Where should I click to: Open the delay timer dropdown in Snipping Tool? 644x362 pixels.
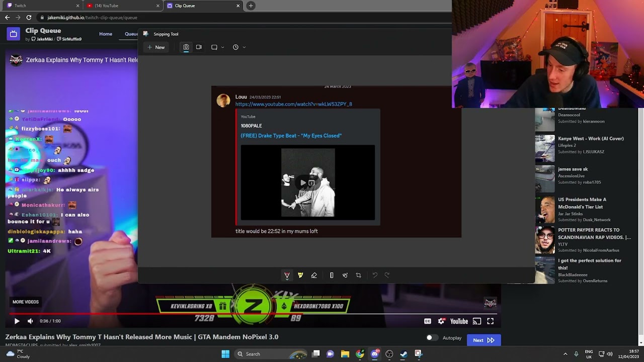(239, 47)
